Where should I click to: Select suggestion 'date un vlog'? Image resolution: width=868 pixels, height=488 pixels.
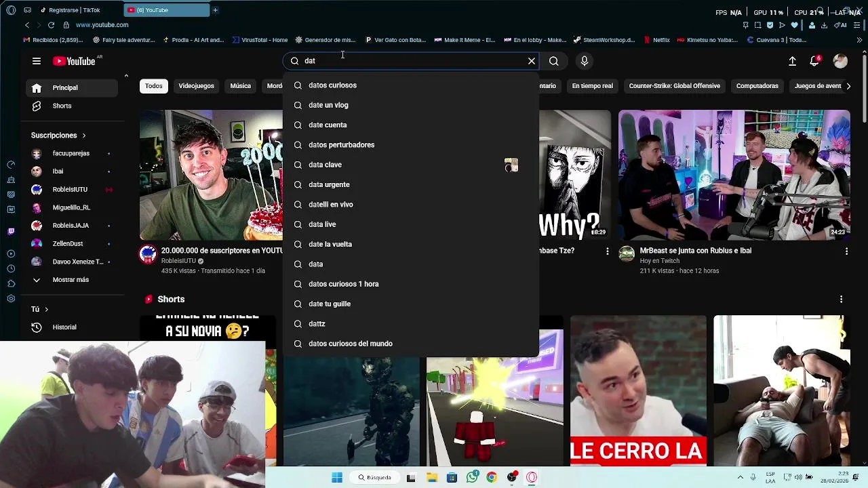(411, 105)
